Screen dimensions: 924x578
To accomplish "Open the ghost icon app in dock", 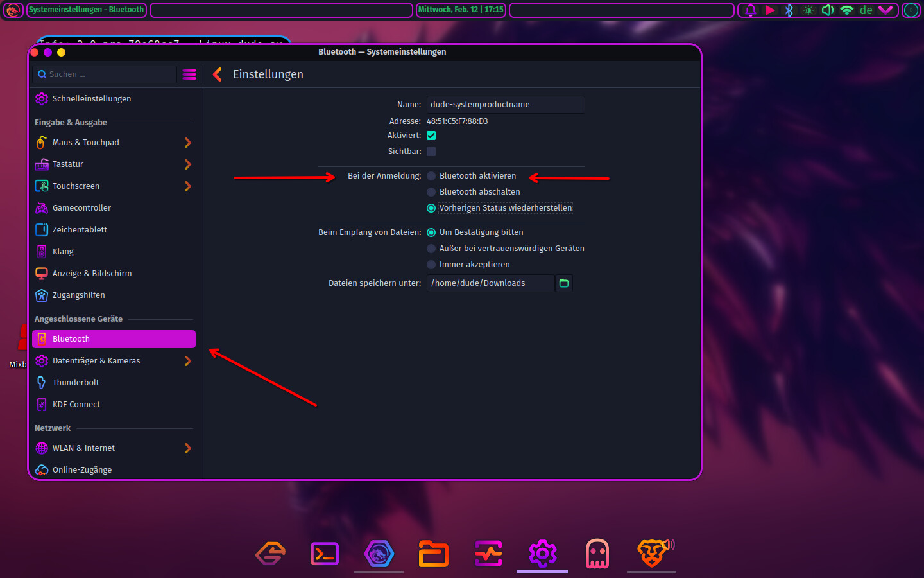I will [597, 554].
